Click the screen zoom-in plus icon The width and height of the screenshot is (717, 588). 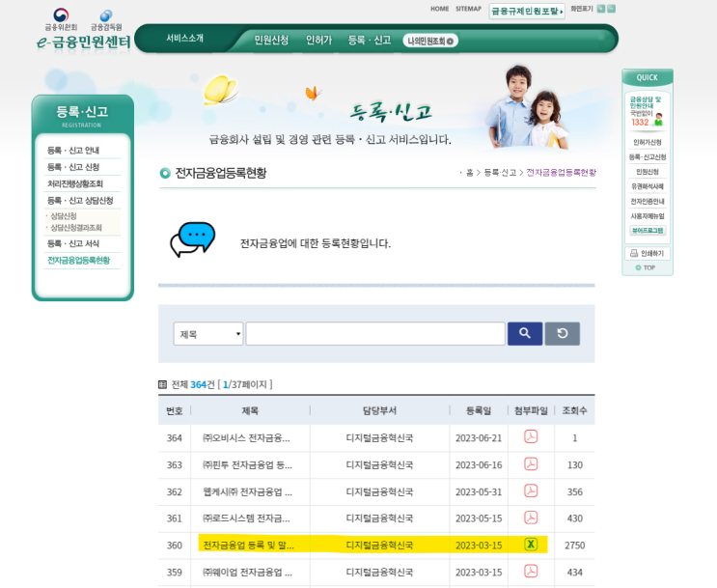click(601, 9)
